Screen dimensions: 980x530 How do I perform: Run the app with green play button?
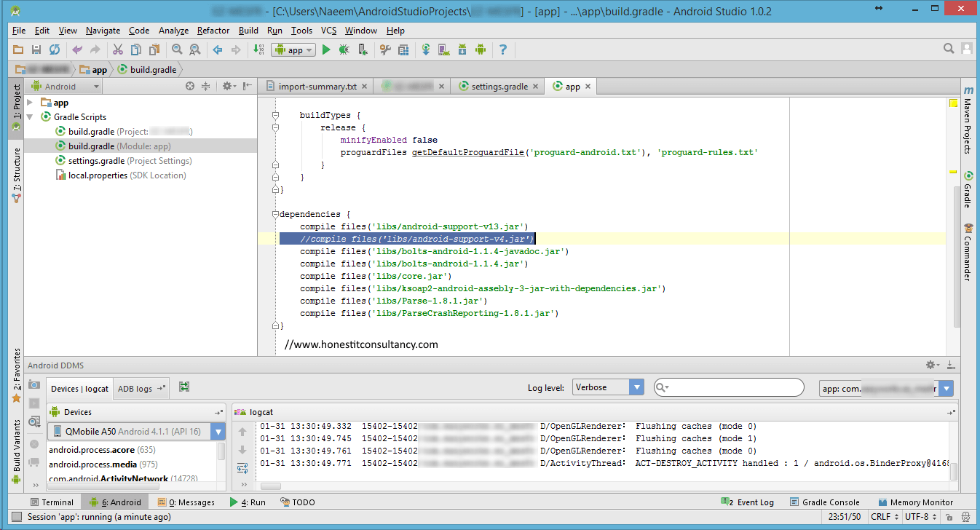point(326,50)
